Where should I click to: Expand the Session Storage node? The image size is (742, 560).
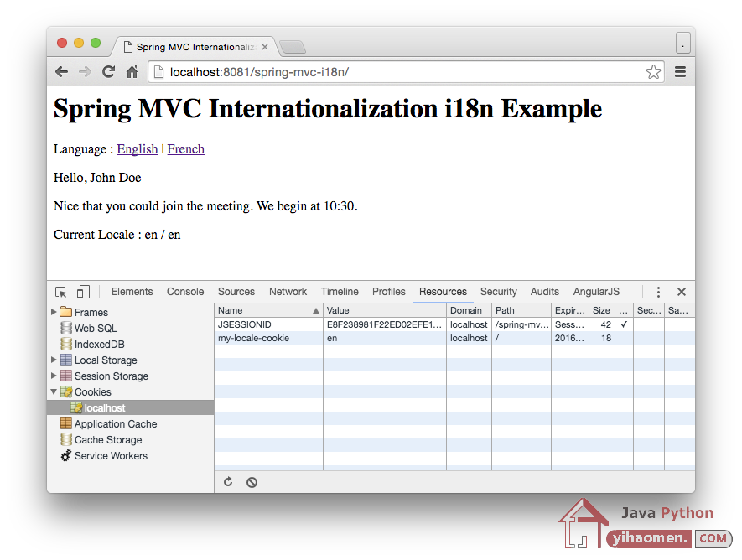54,376
